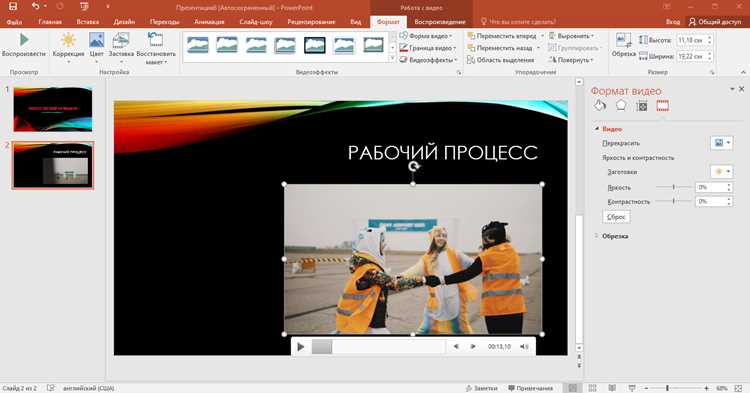The height and width of the screenshot is (393, 750).
Task: Switch to the Переходы tab
Action: click(165, 22)
